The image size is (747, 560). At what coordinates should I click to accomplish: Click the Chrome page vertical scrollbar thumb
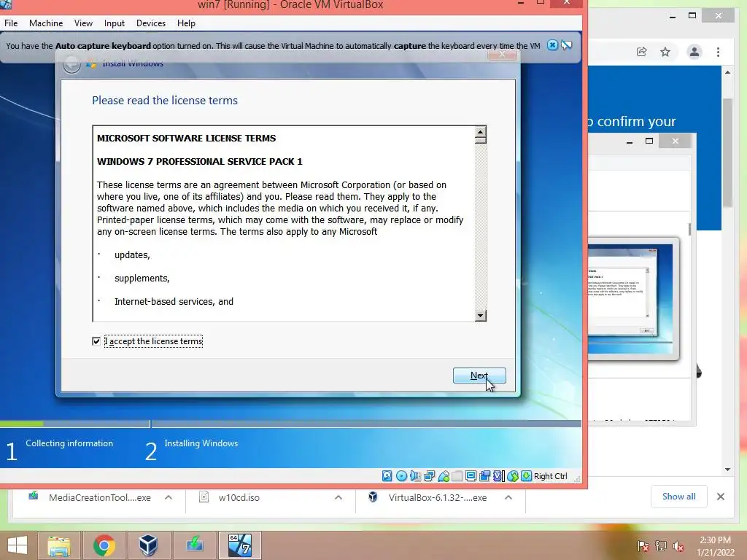pos(727,152)
